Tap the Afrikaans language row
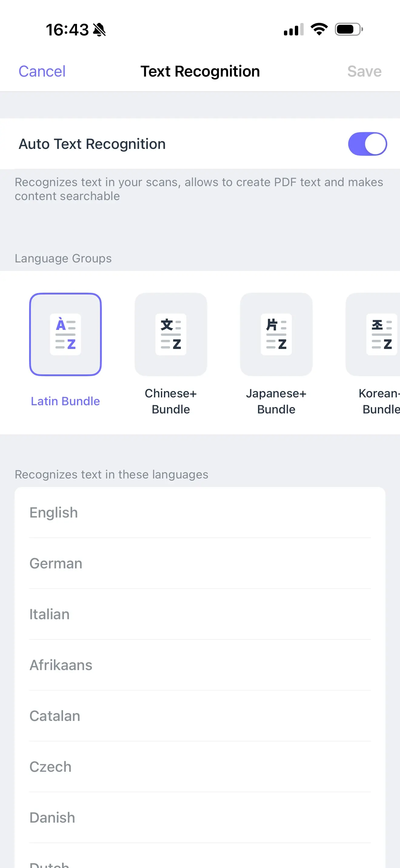Viewport: 400px width, 868px height. tap(200, 665)
